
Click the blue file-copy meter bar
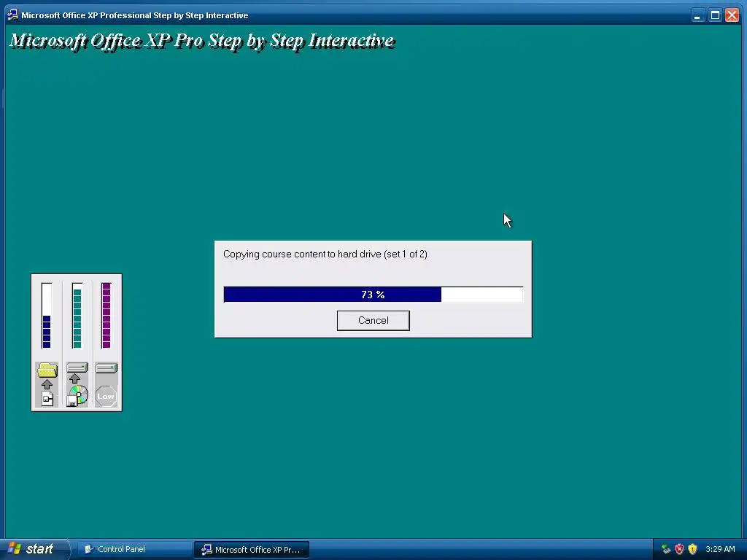46,316
